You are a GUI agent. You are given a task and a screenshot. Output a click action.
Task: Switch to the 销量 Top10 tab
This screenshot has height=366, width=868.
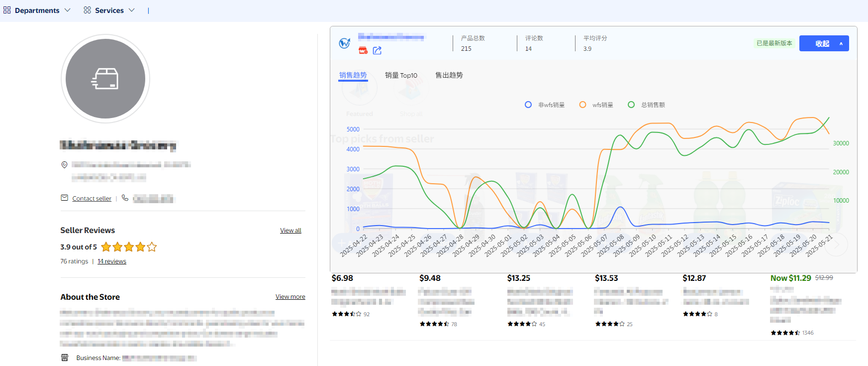pyautogui.click(x=401, y=75)
